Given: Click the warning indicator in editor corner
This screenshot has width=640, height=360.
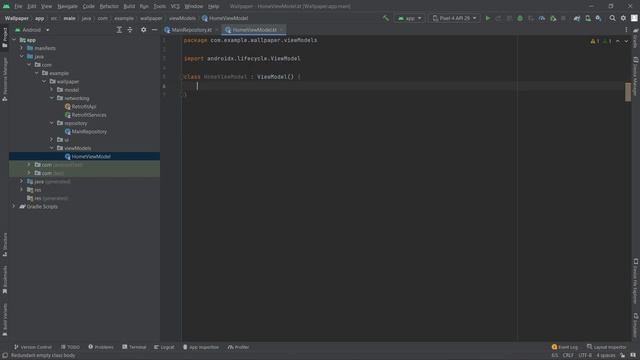Looking at the screenshot, I should pos(595,41).
